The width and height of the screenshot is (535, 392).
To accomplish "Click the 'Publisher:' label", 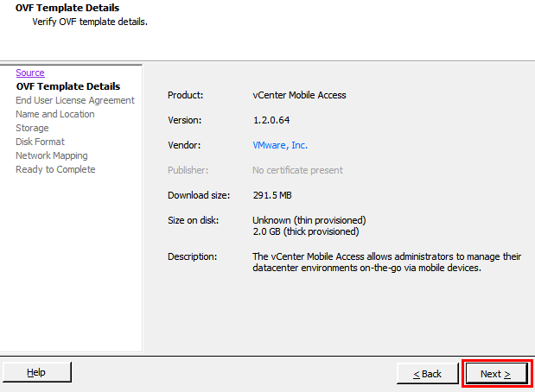I will 188,170.
